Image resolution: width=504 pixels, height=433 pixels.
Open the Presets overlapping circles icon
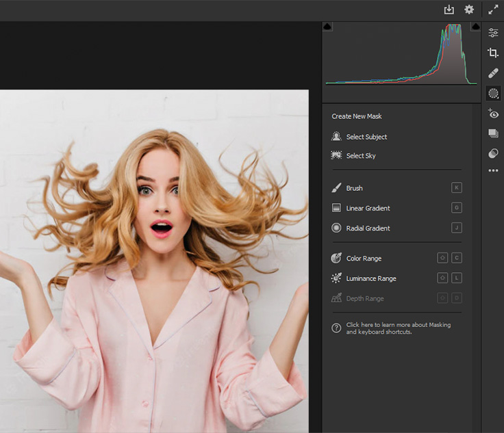pyautogui.click(x=493, y=153)
